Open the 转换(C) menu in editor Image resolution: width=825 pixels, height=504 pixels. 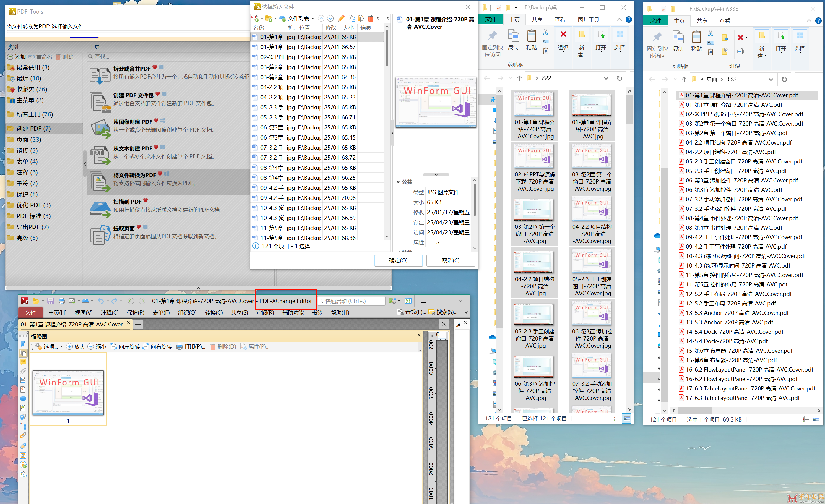click(214, 312)
